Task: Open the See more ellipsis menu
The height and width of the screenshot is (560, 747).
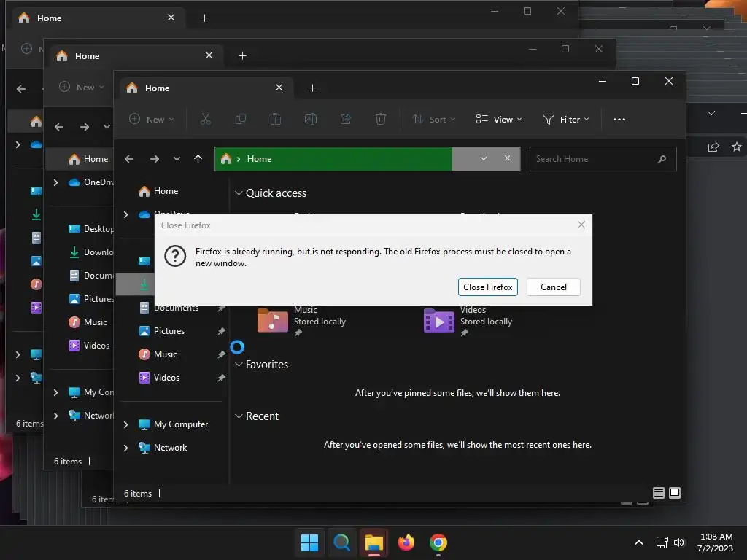Action: pyautogui.click(x=619, y=119)
